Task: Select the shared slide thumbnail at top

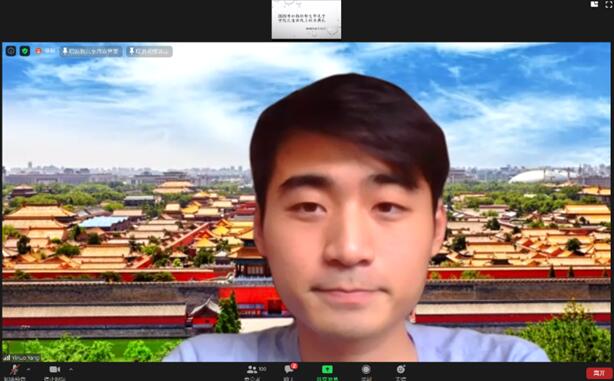Action: 306,20
